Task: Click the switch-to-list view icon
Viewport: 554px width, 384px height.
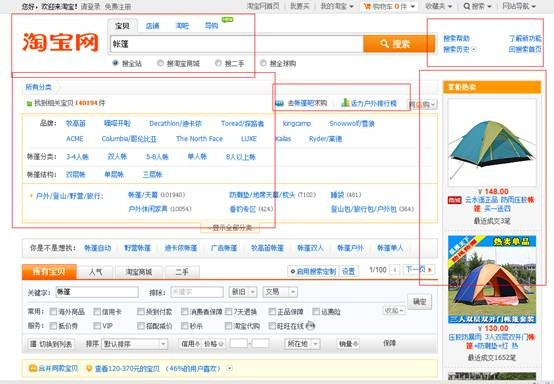Action: click(x=33, y=344)
